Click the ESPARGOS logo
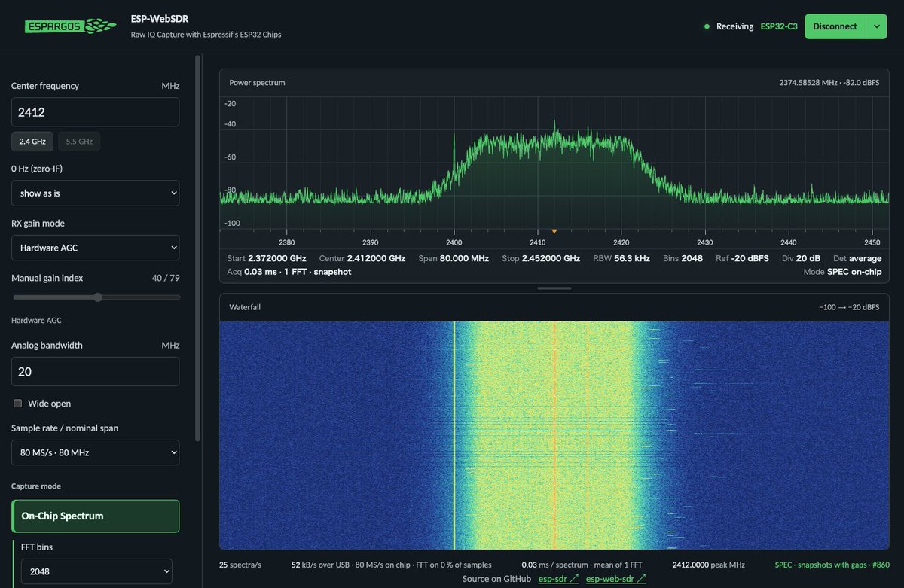The height and width of the screenshot is (588, 904). click(x=70, y=26)
